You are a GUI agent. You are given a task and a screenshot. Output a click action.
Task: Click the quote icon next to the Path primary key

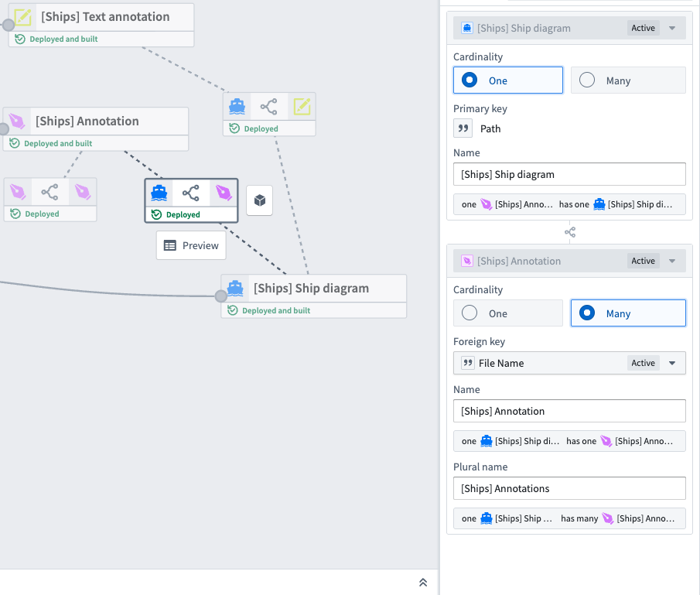point(463,128)
